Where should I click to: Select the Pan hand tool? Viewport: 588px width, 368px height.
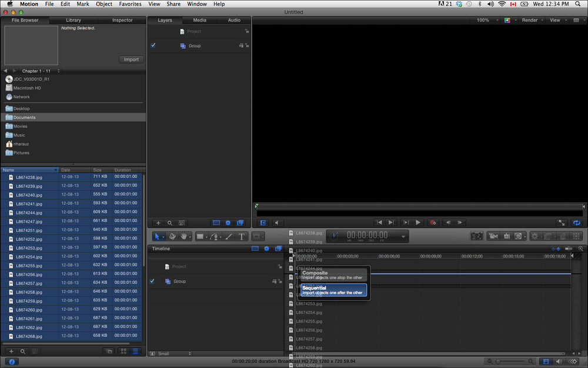[185, 236]
